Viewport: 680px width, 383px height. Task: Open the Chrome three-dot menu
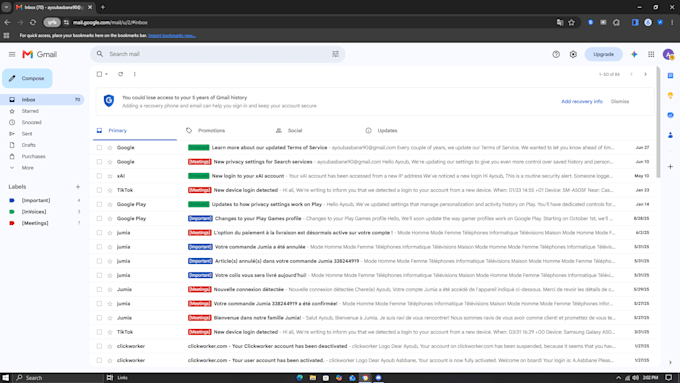pos(672,23)
